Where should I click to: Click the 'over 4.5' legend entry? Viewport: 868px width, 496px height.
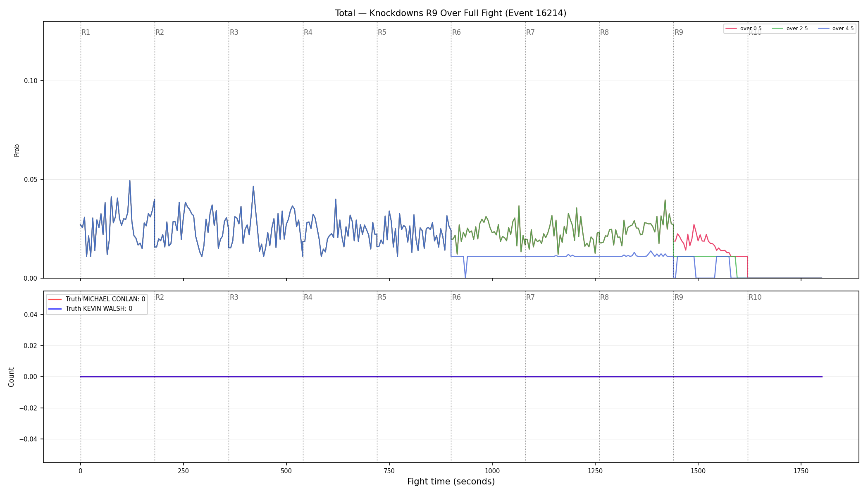pos(835,29)
